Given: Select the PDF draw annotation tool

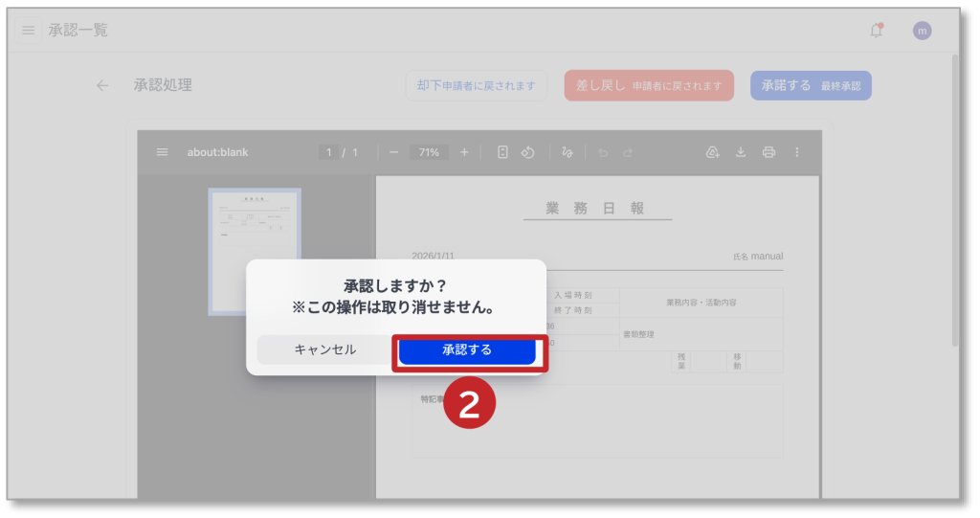Looking at the screenshot, I should click(568, 152).
